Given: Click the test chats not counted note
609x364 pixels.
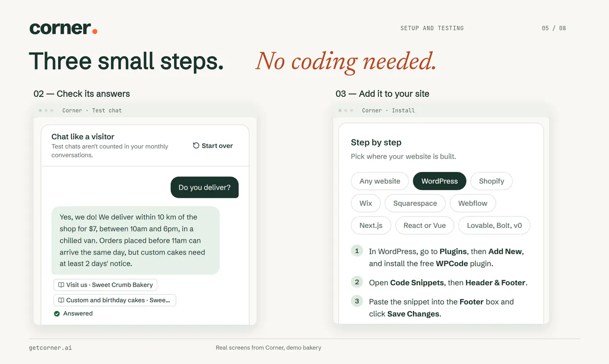Looking at the screenshot, I should coord(110,151).
